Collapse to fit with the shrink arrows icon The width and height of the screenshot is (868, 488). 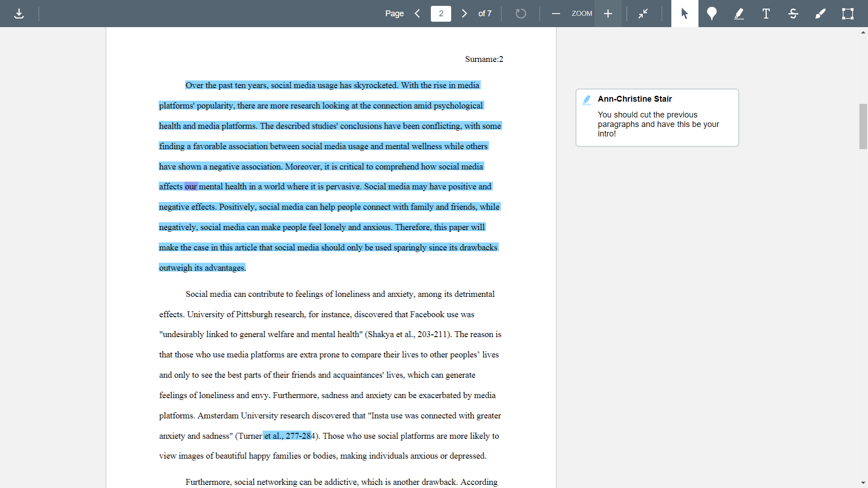643,14
